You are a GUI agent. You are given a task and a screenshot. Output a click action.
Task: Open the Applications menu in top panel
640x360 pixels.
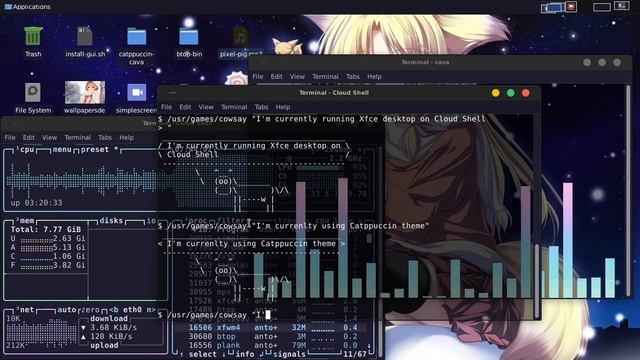pos(27,7)
